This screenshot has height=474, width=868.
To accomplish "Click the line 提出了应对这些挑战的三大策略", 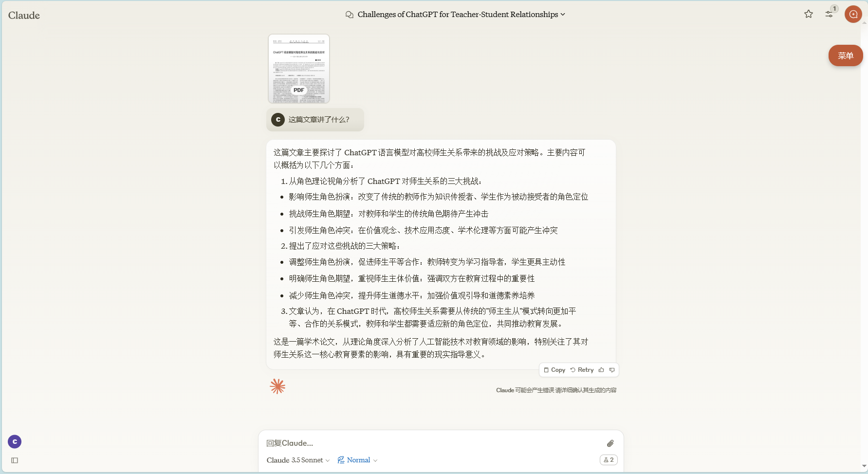I will pyautogui.click(x=345, y=246).
